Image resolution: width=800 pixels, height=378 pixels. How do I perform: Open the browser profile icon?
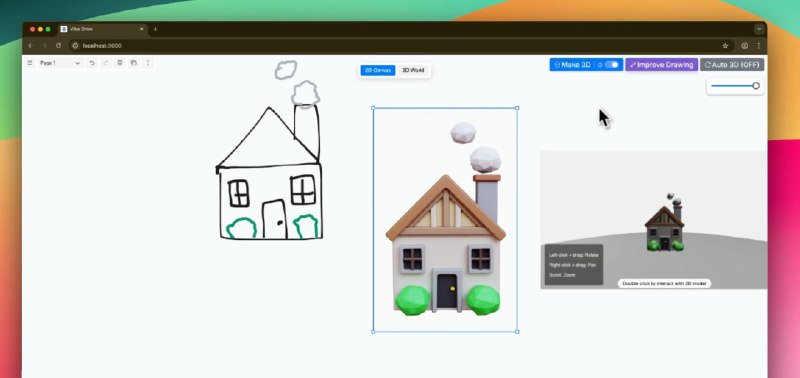(x=744, y=45)
